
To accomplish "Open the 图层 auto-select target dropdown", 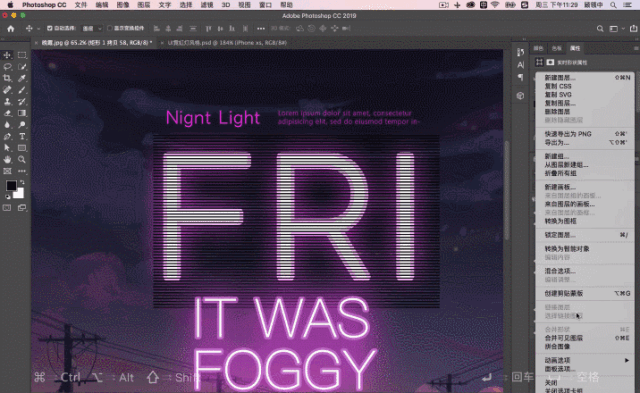I will pyautogui.click(x=92, y=29).
